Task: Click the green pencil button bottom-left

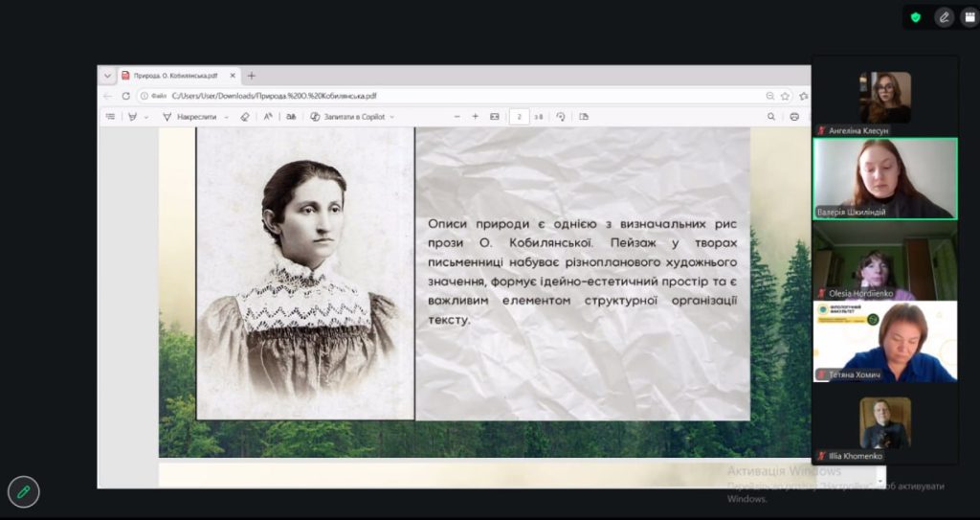Action: pos(23,491)
